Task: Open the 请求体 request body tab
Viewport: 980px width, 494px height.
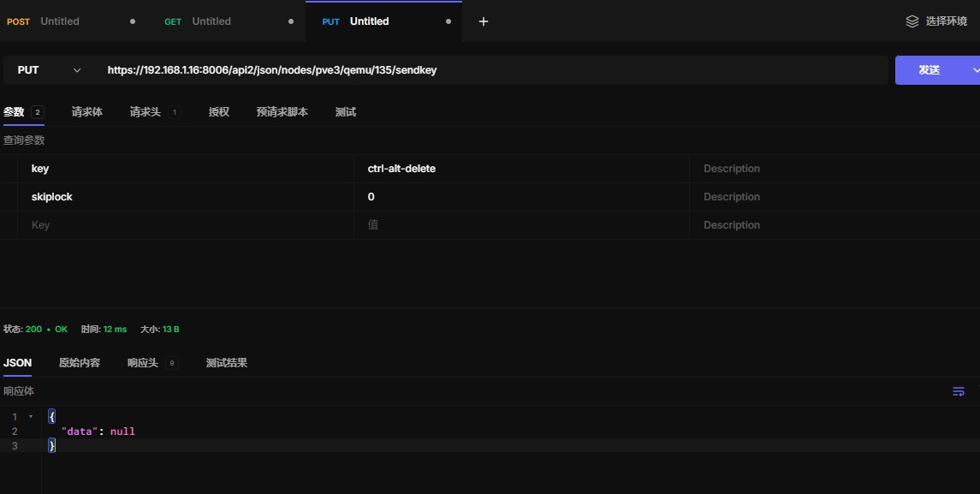Action: pyautogui.click(x=86, y=112)
